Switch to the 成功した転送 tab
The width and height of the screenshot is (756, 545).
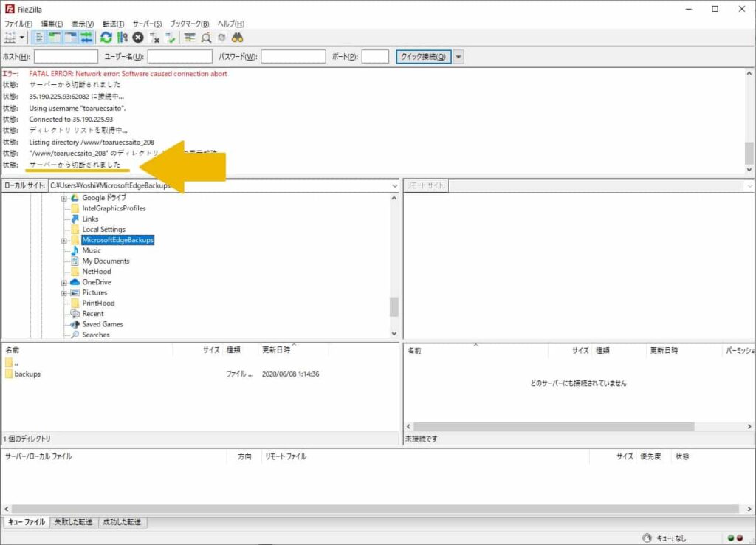click(x=123, y=522)
